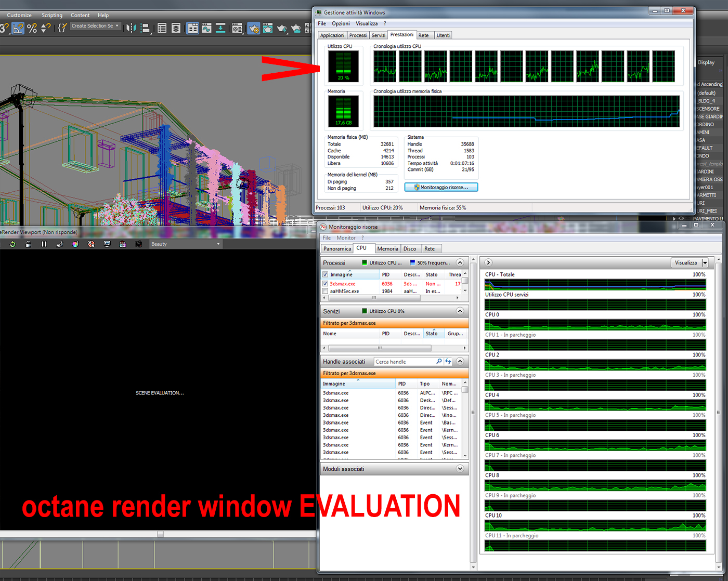Image resolution: width=728 pixels, height=581 pixels.
Task: Toggle the Scene Explorer icon
Action: click(162, 28)
